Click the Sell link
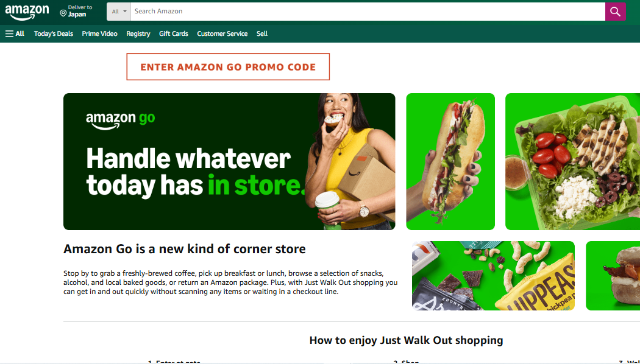 click(262, 34)
